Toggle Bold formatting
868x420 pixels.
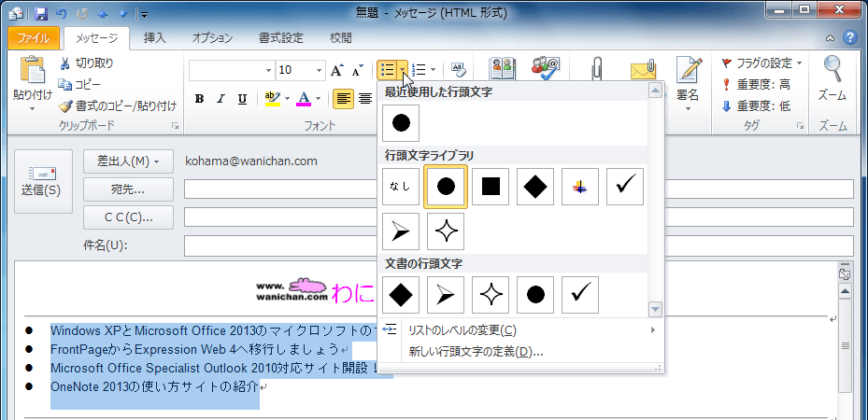[x=199, y=99]
